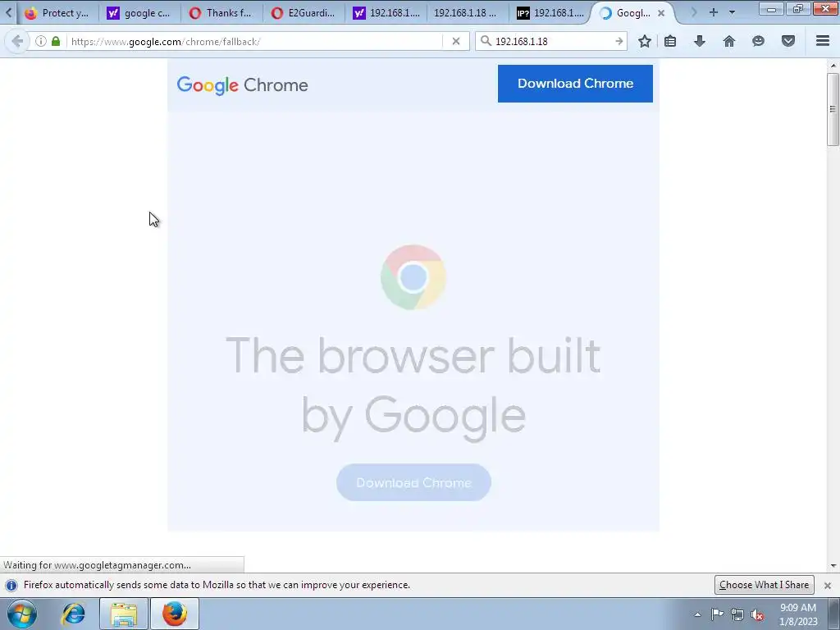
Task: Switch to the 'google c...' Yahoo tab
Action: 139,13
